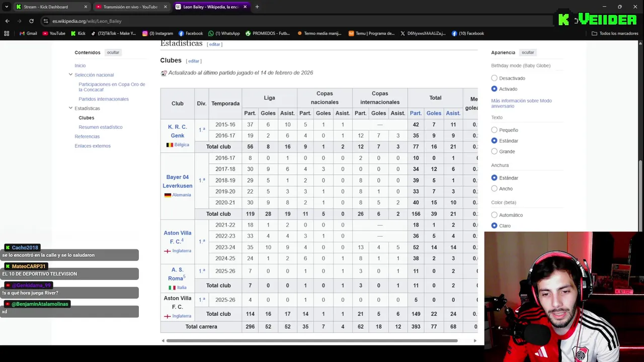Close the Leon Bailey Wikipedia tab
Viewport: 644px width, 362px height.
coord(245,7)
